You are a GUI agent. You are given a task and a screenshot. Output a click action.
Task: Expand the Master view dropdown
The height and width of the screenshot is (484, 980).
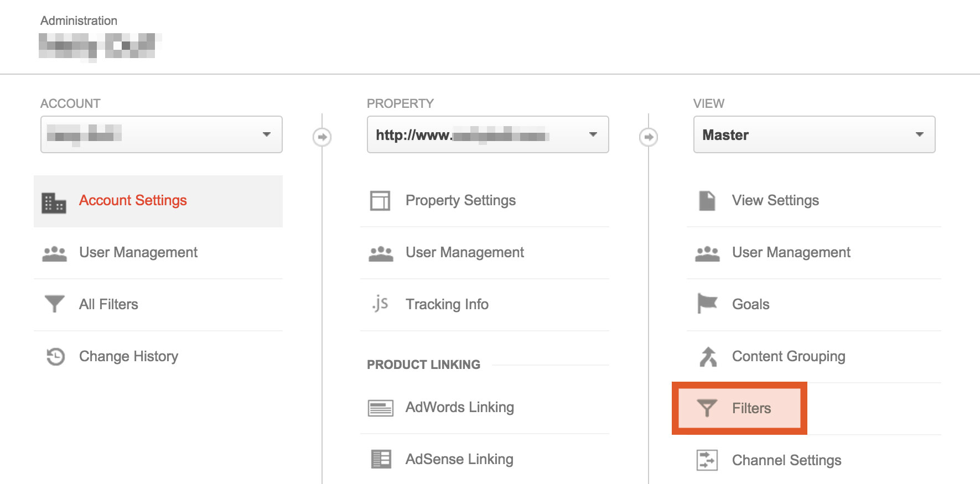[x=815, y=134]
